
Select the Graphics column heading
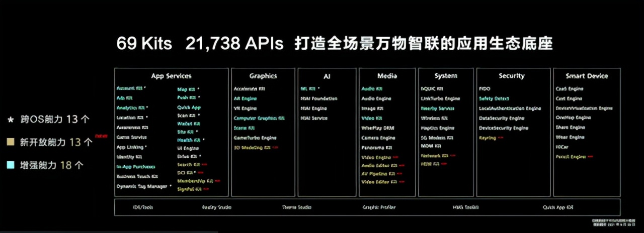click(x=263, y=76)
